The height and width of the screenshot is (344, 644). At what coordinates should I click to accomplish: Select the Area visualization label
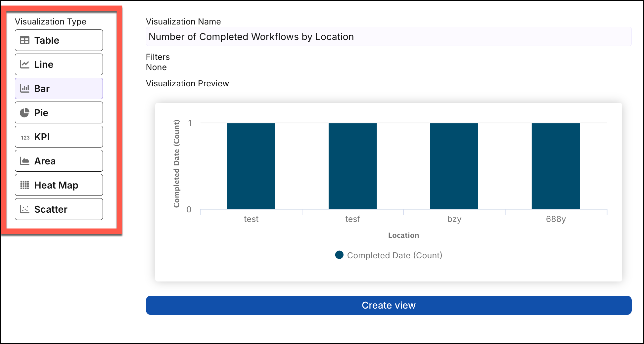tap(45, 161)
